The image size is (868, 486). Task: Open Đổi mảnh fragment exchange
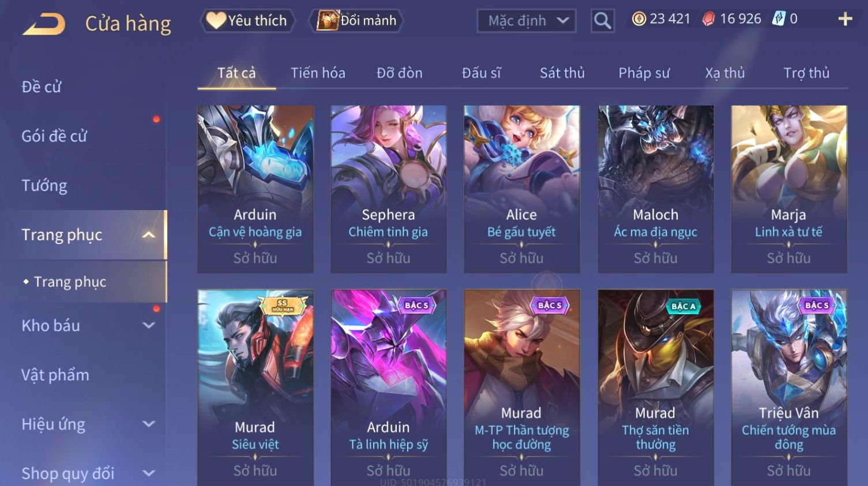(356, 20)
